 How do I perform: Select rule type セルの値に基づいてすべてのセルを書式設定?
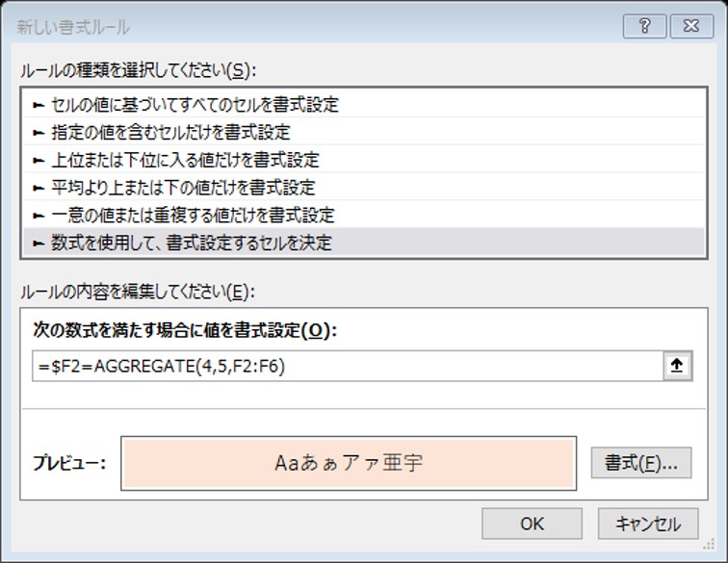[x=364, y=105]
